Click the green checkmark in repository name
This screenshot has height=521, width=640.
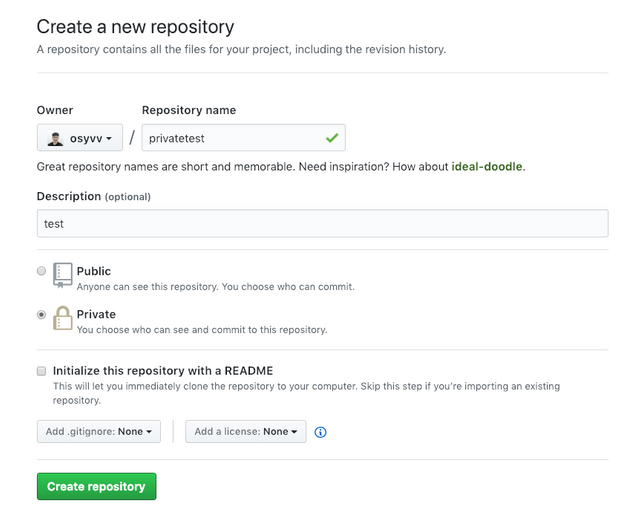[x=332, y=138]
